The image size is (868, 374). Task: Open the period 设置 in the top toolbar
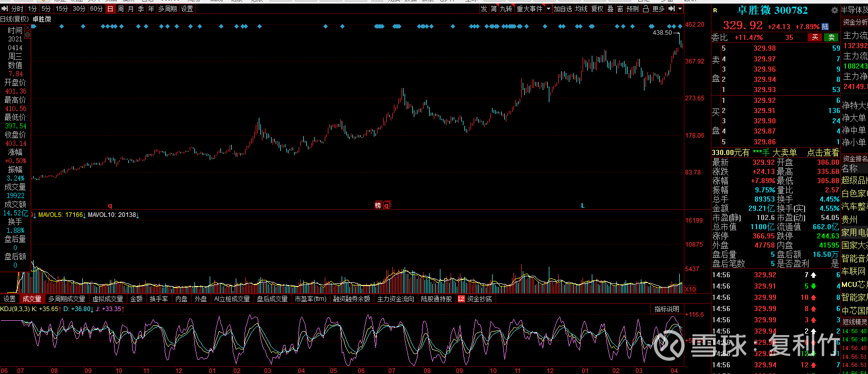[x=187, y=9]
